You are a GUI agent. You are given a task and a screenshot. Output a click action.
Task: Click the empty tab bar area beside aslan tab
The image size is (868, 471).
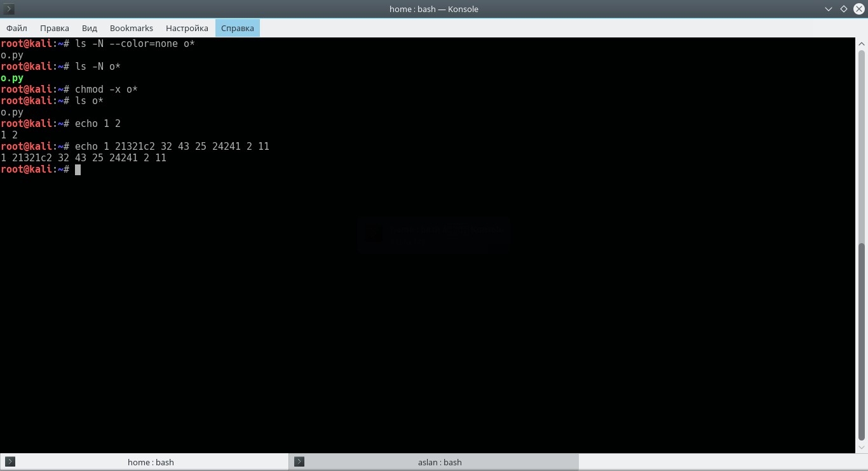click(x=723, y=462)
